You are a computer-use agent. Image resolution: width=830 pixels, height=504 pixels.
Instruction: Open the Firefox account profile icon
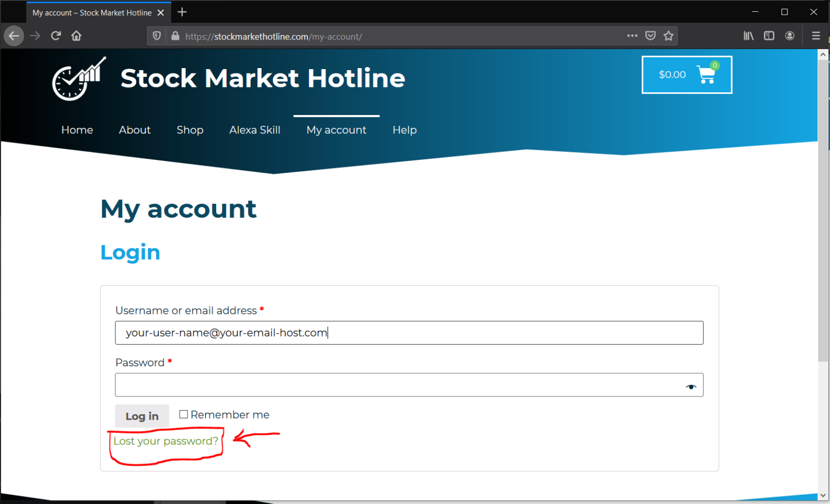789,36
